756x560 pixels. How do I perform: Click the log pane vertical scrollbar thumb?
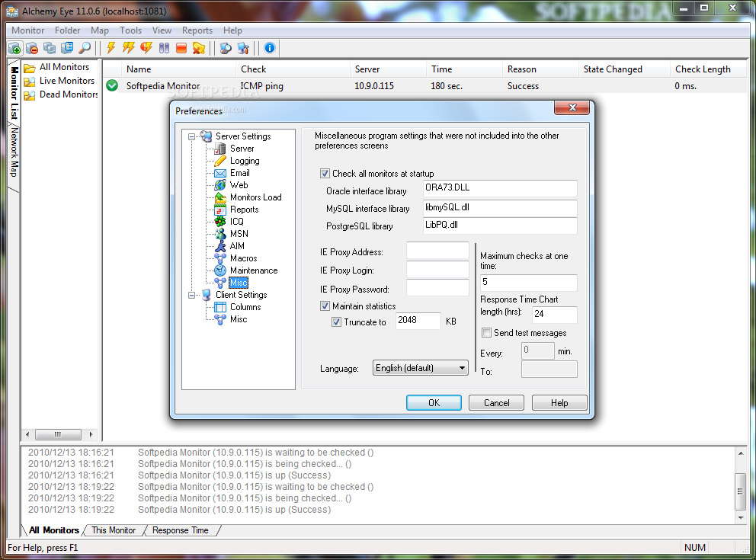(741, 491)
